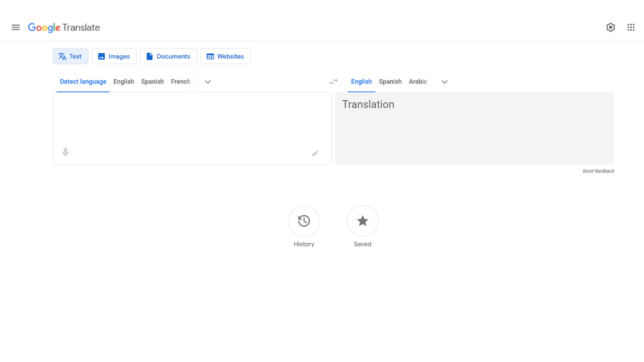This screenshot has height=362, width=644.
Task: Switch to Websites translation mode
Action: click(225, 56)
